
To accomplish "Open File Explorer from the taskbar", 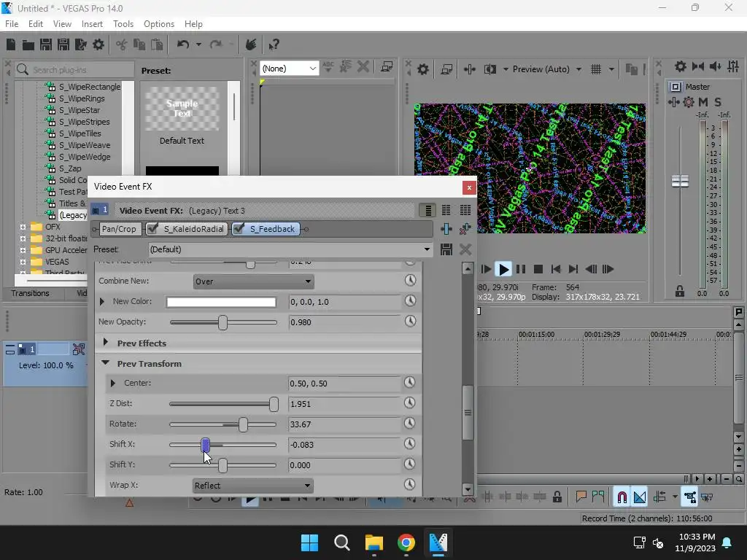I will click(x=374, y=542).
